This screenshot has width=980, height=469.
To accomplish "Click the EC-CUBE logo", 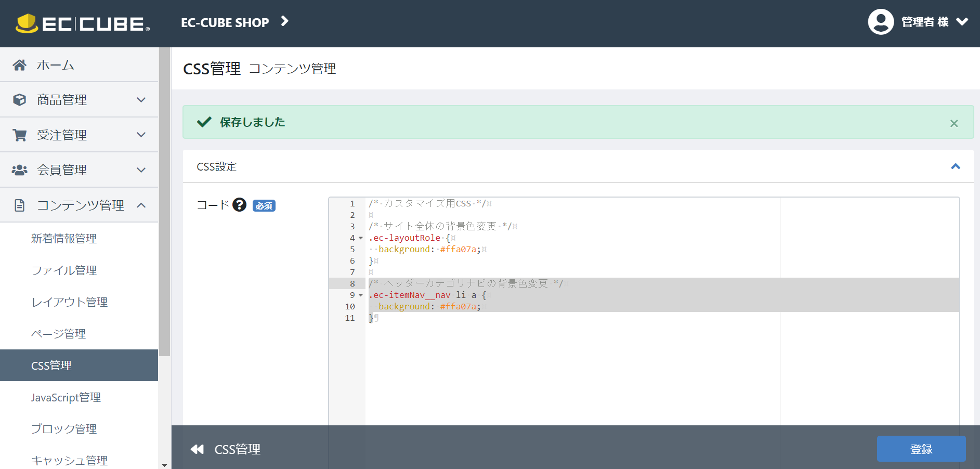I will click(x=83, y=23).
